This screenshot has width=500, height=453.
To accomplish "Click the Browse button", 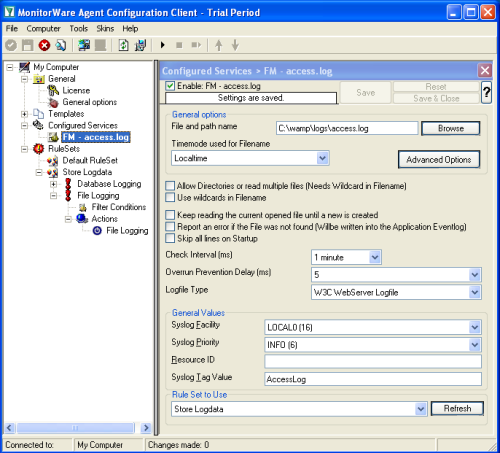I will (451, 128).
